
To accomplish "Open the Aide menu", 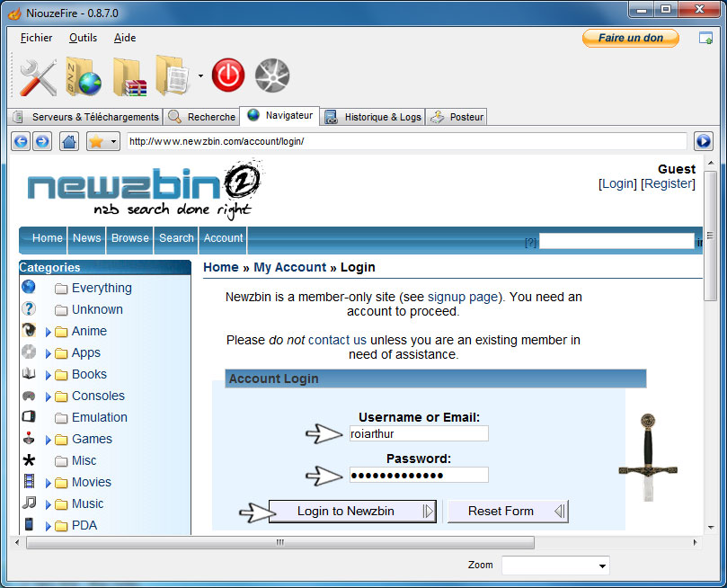I will (125, 38).
